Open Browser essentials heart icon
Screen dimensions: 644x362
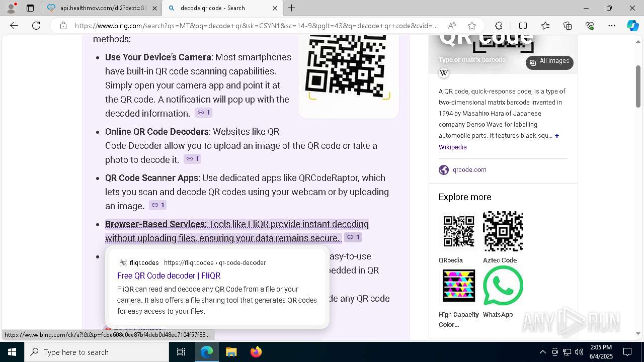pos(590,26)
